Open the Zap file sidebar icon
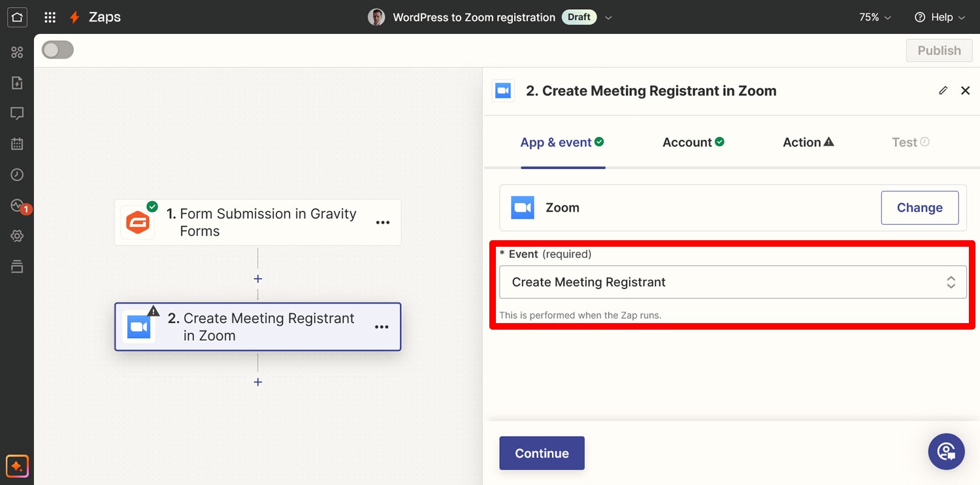The width and height of the screenshot is (980, 485). [17, 83]
